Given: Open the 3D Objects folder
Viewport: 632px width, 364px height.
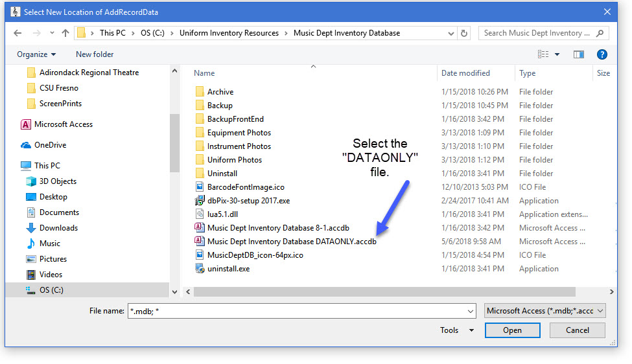Looking at the screenshot, I should [x=58, y=181].
